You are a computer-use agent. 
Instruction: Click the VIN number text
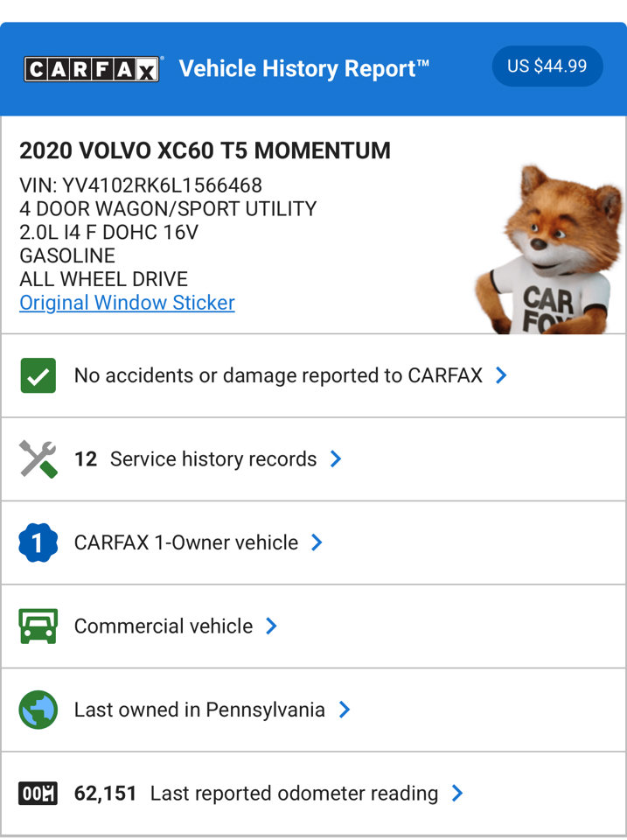pos(143,185)
